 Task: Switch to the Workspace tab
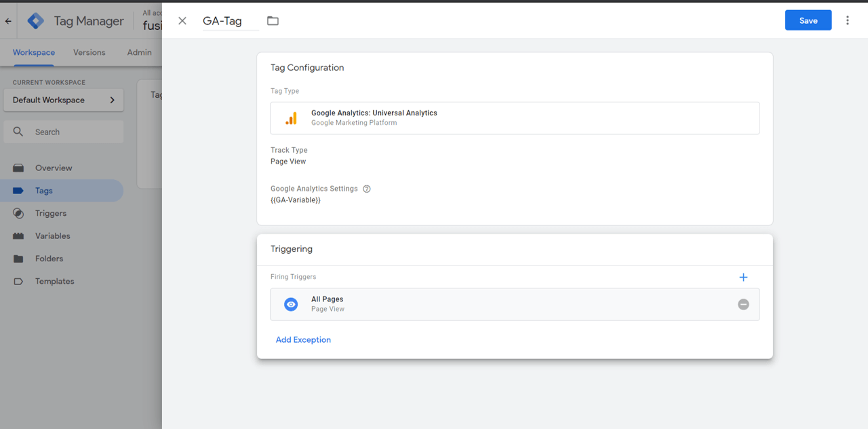34,52
